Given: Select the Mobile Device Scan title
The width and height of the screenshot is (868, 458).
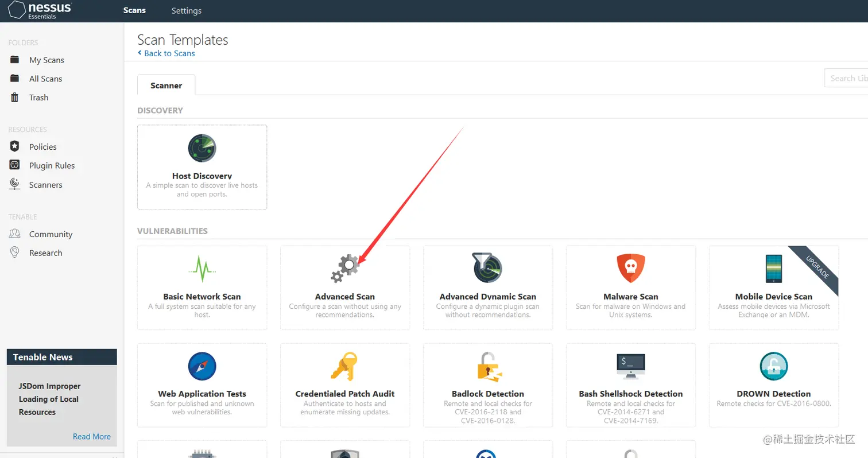Looking at the screenshot, I should (774, 297).
